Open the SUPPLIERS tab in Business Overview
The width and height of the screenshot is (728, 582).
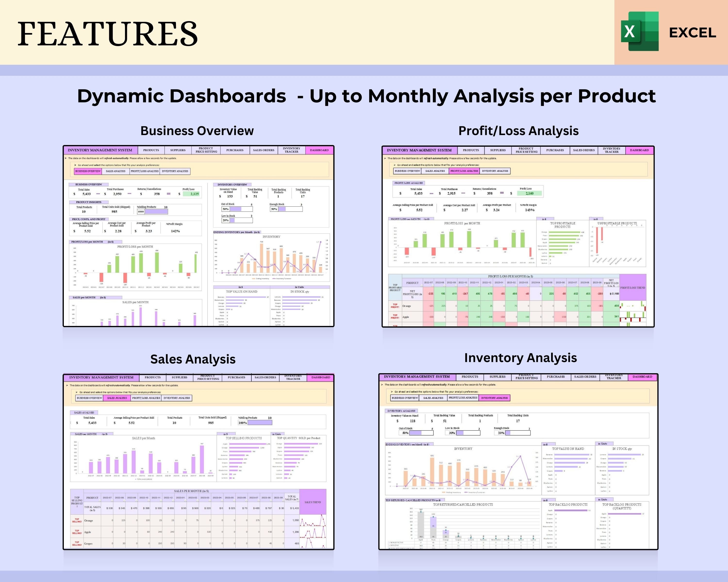pyautogui.click(x=178, y=150)
